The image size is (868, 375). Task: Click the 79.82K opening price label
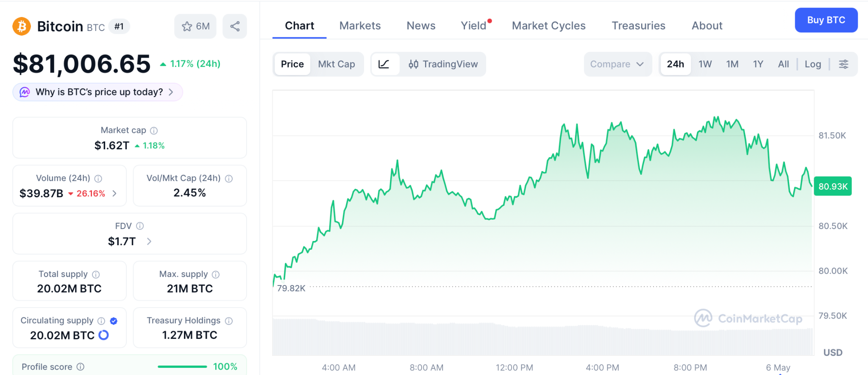click(291, 288)
